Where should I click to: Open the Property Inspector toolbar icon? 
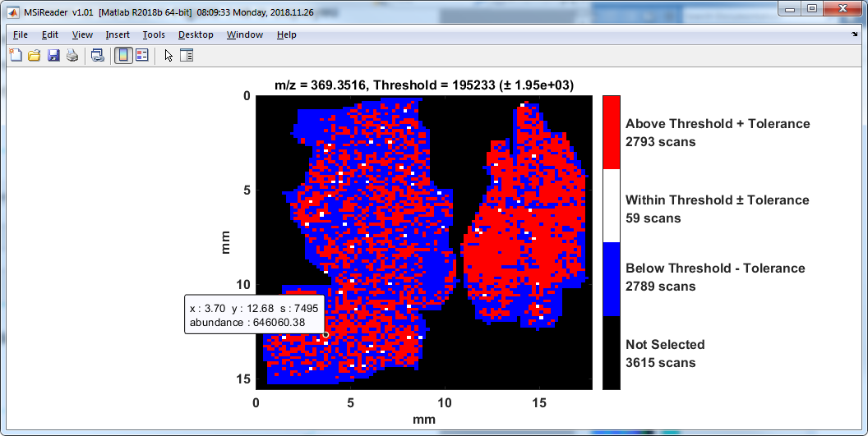click(186, 56)
